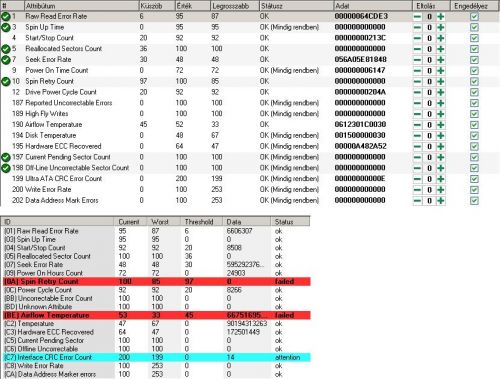This screenshot has height=379, width=500.
Task: Click green check icon beside Raw Read Error Rate
Action: pos(6,16)
